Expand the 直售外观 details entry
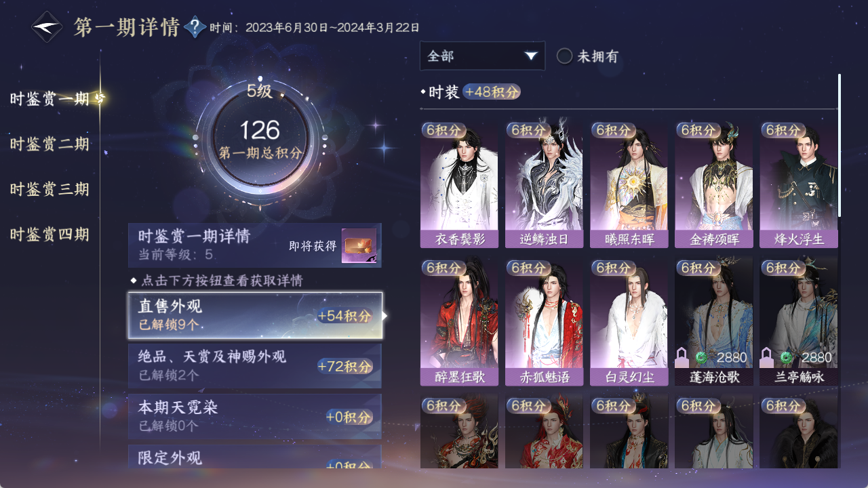This screenshot has height=488, width=868. (255, 316)
